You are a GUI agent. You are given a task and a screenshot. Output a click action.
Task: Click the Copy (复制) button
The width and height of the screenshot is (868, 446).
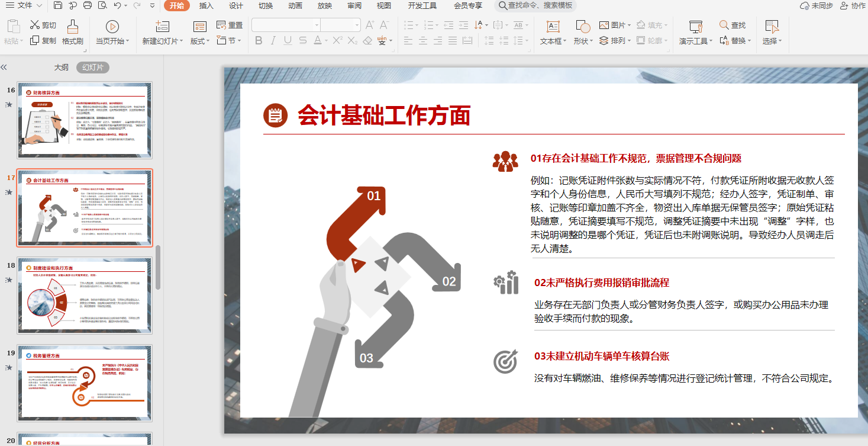[43, 41]
